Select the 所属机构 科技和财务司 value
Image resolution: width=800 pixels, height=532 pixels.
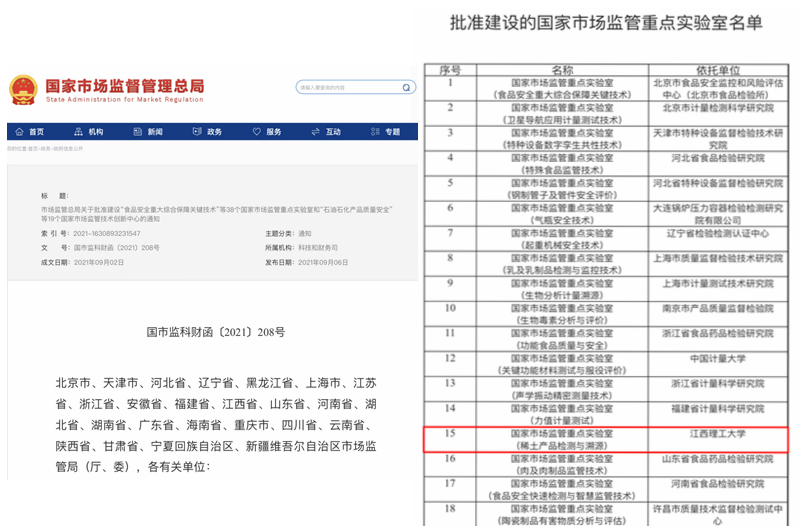pyautogui.click(x=318, y=248)
